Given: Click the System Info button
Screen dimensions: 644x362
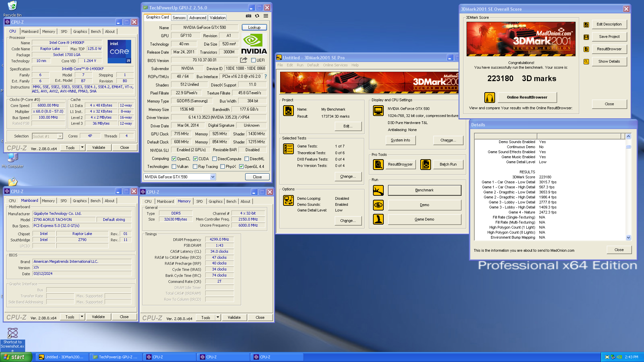Looking at the screenshot, I should (400, 140).
